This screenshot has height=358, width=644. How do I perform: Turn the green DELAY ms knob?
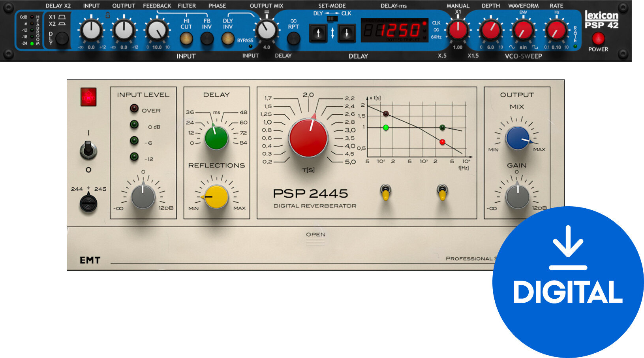coord(217,136)
